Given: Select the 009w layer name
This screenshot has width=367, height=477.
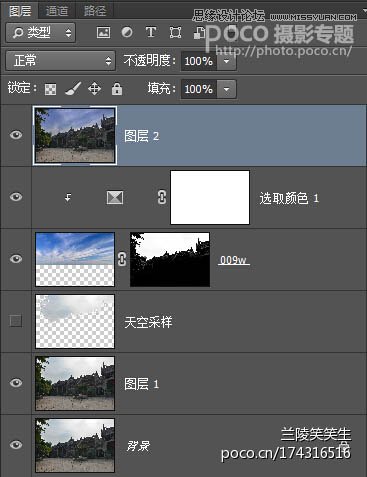Looking at the screenshot, I should pyautogui.click(x=233, y=260).
